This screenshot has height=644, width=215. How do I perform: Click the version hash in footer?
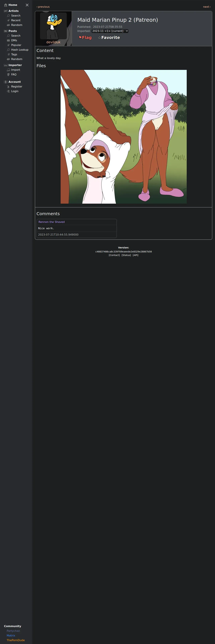(124, 252)
